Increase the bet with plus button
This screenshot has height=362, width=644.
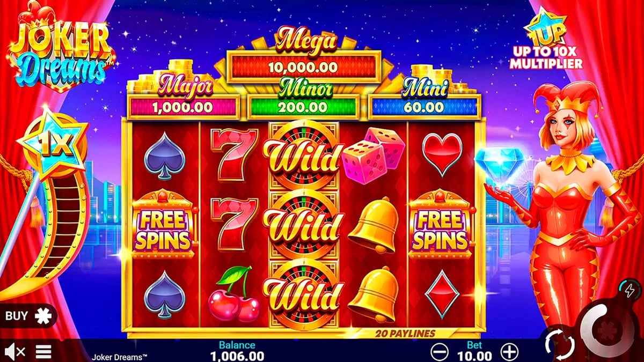[x=509, y=352]
